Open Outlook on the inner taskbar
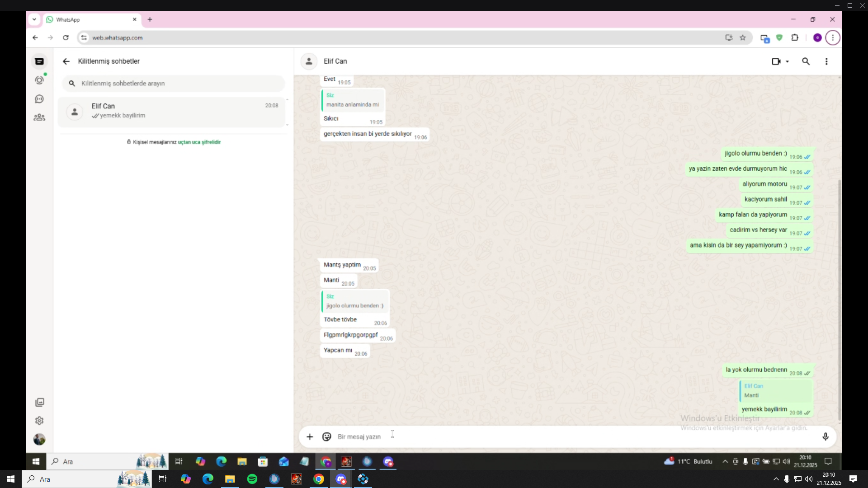The image size is (868, 488). click(283, 461)
